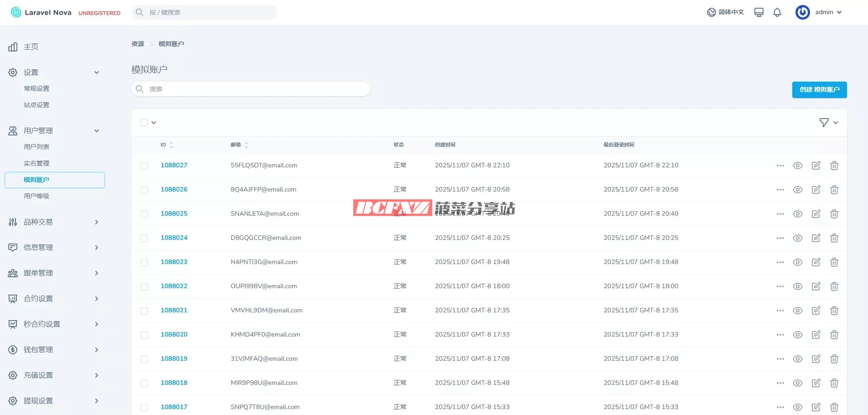Tick the checkbox for ID 1088026
Screen dimensions: 868x415
[x=144, y=190]
